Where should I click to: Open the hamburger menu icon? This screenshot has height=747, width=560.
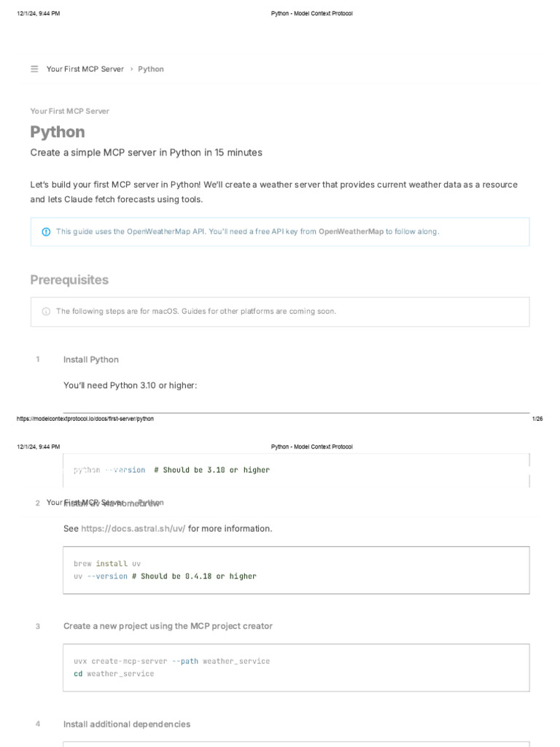tap(34, 69)
